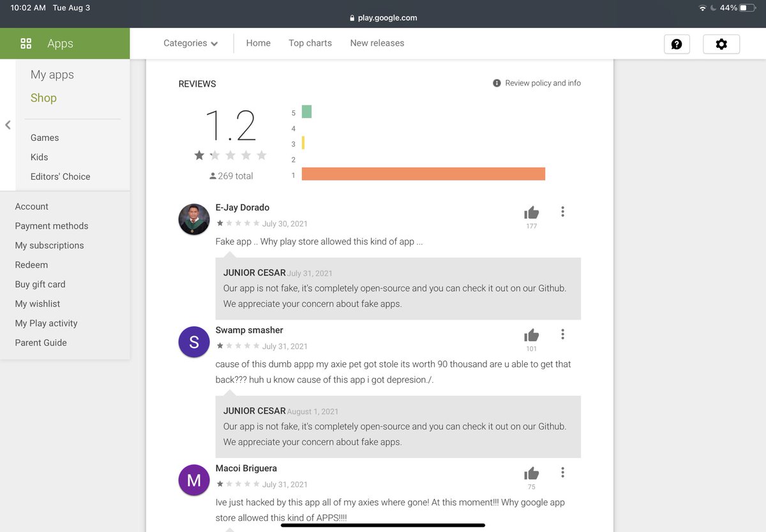Click the info icon beside Review policy
This screenshot has height=532, width=766.
pos(497,83)
